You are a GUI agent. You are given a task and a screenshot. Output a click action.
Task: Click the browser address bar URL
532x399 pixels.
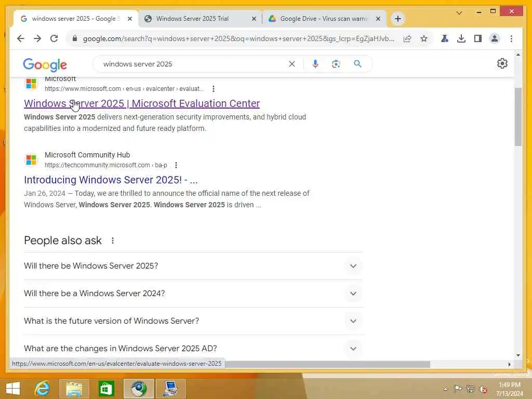point(238,38)
